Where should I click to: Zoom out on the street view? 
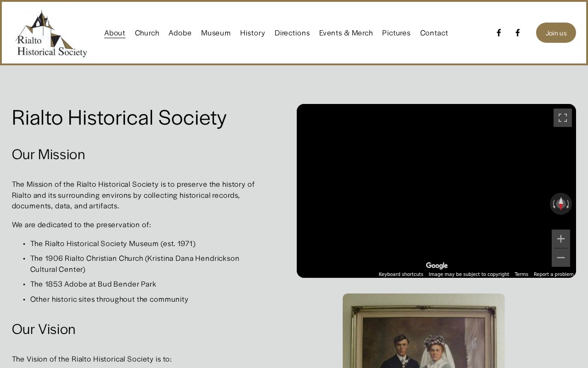561,258
